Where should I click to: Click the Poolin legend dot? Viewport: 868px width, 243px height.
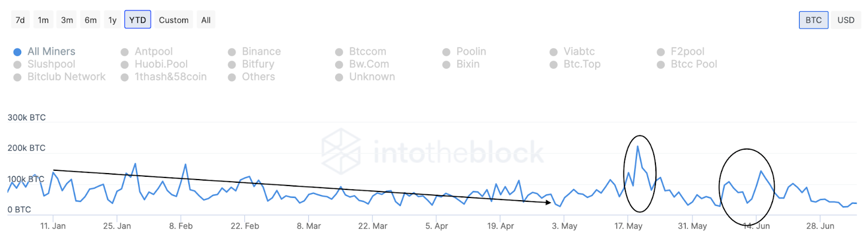click(x=446, y=52)
